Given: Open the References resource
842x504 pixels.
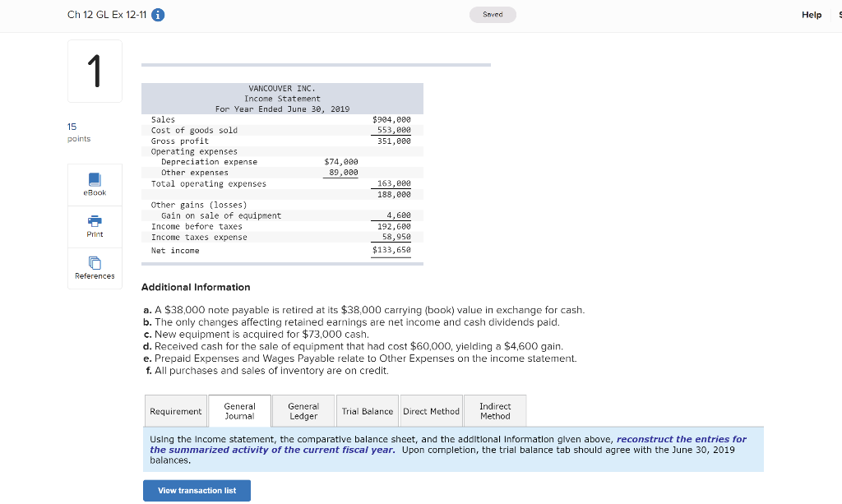Looking at the screenshot, I should (x=94, y=269).
